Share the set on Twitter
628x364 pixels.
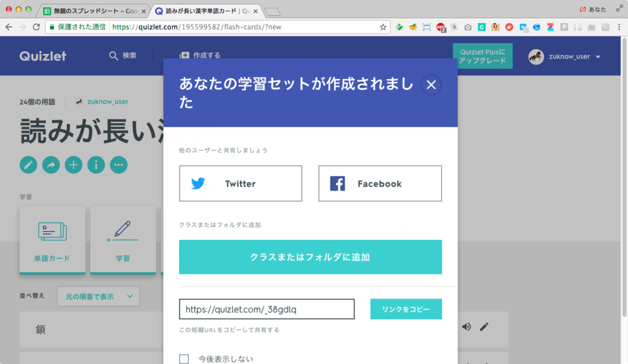click(240, 184)
